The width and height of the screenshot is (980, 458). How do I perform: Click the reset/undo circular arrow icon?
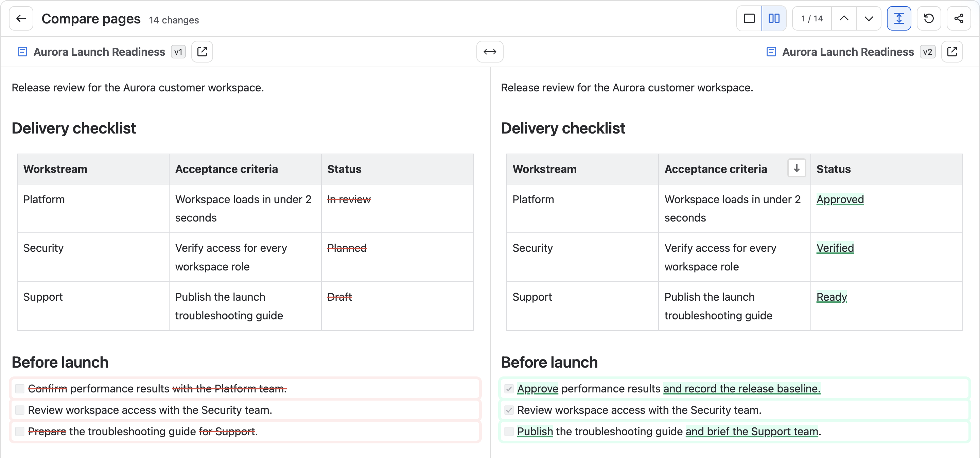pyautogui.click(x=929, y=18)
